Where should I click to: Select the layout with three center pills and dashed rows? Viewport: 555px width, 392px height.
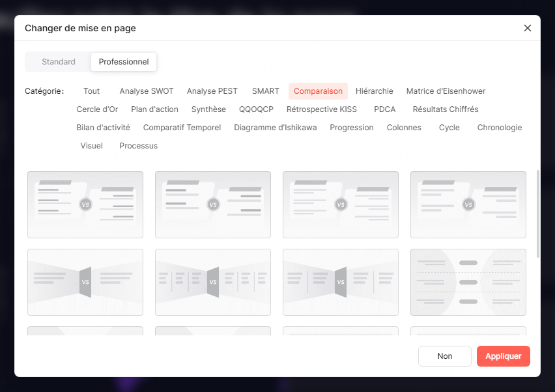[x=468, y=283]
